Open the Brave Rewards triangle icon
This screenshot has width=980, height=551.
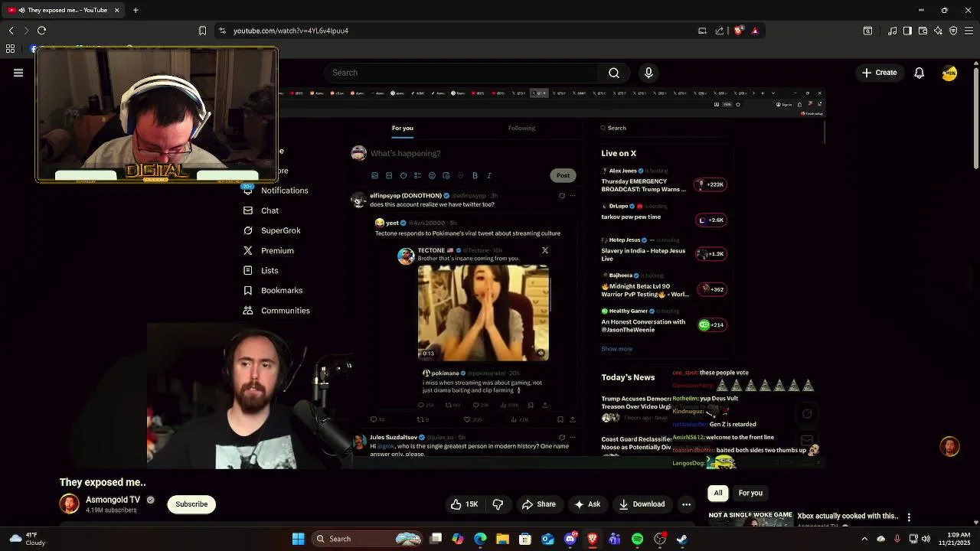tap(755, 31)
